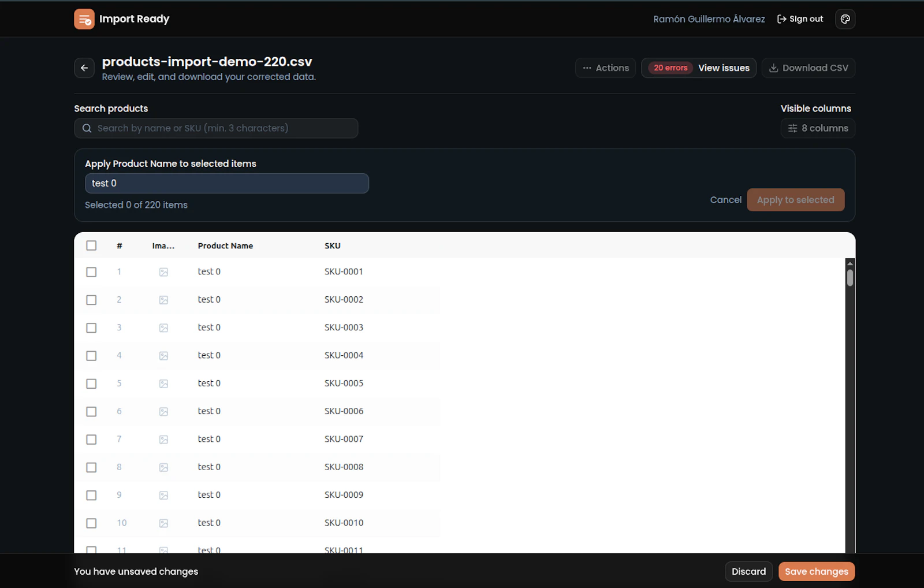Click image placeholder icon in row 3
924x588 pixels.
[163, 328]
